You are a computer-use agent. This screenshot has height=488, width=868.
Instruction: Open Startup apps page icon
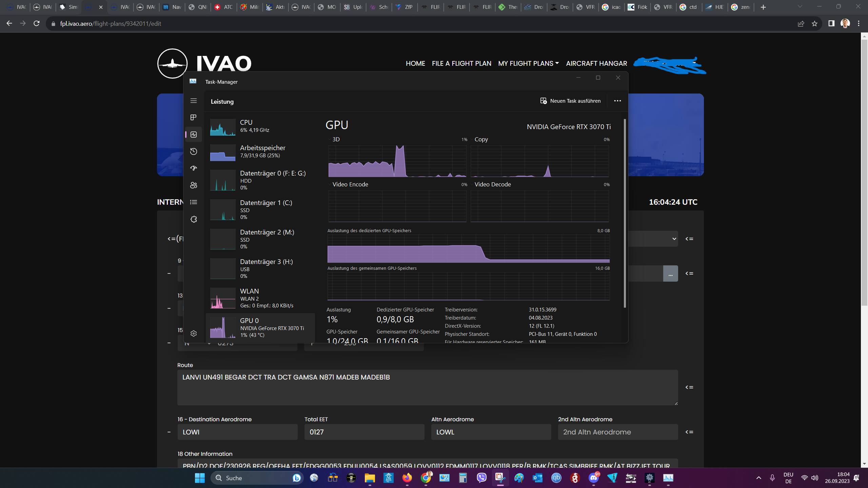tap(194, 168)
